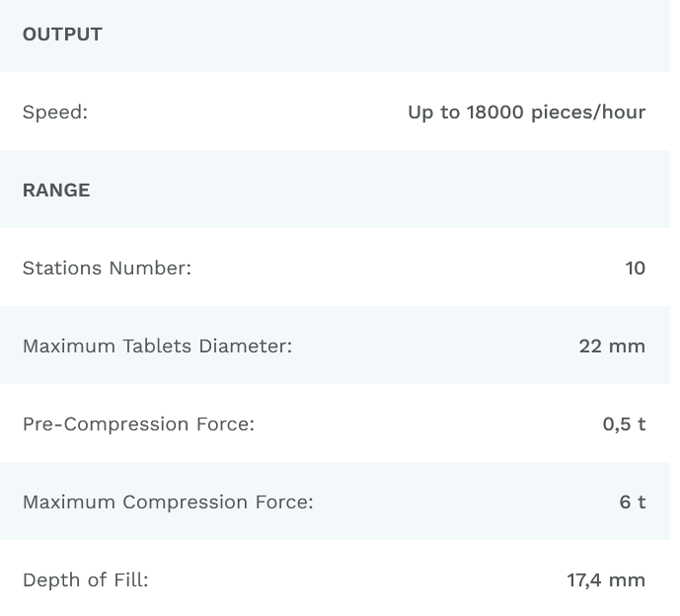Click the Depth of Fill label

[85, 580]
